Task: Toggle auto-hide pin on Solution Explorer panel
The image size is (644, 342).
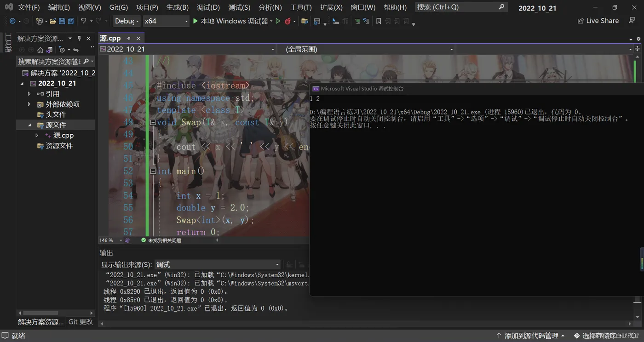Action: coord(79,39)
